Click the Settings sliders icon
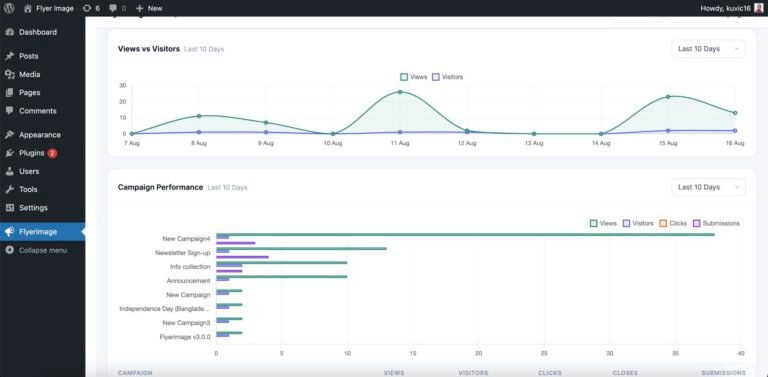 click(x=9, y=208)
